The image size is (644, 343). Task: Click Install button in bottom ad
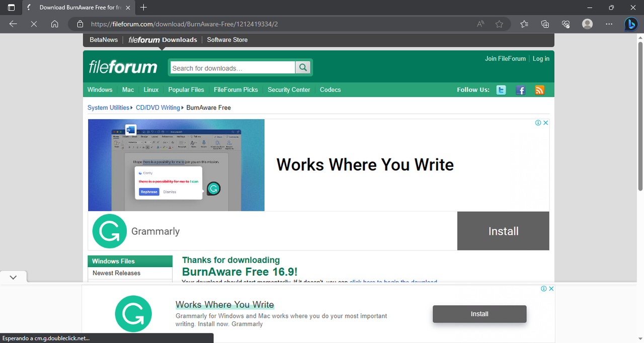(x=479, y=314)
